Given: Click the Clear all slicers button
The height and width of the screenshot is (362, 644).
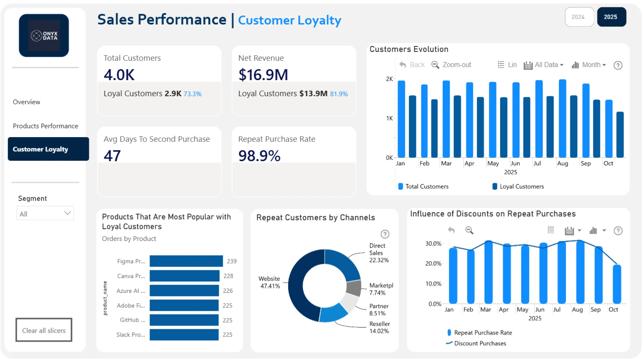Looking at the screenshot, I should click(x=44, y=330).
